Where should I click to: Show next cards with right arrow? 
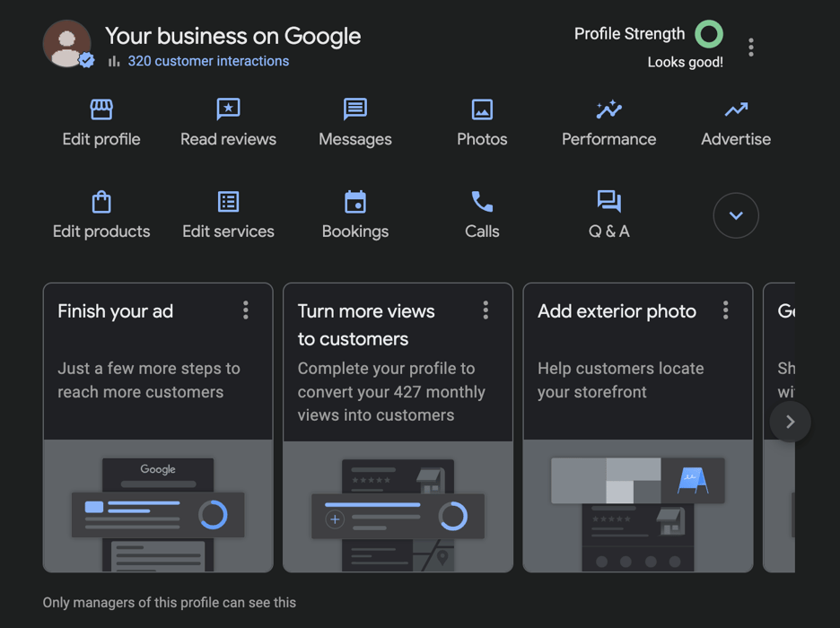(x=790, y=422)
